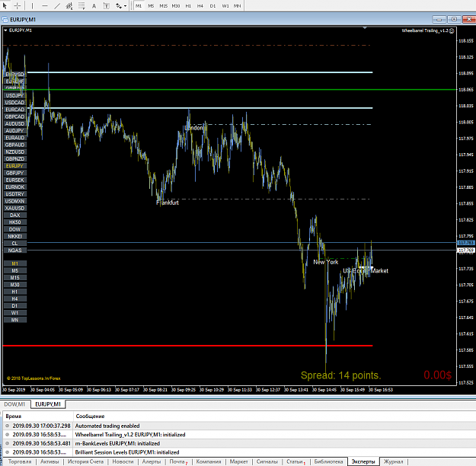Viewport: 476px width, 466px height.
Task: Open the Журнал tab
Action: [x=394, y=461]
